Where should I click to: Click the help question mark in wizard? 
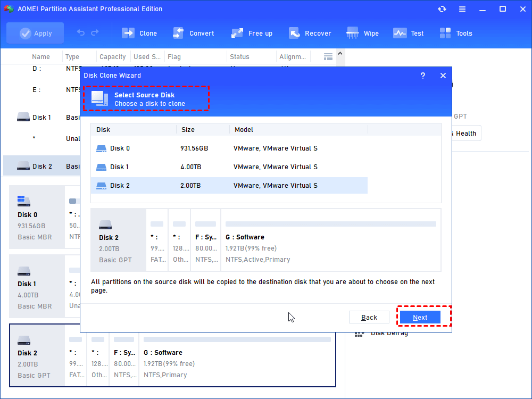(423, 76)
